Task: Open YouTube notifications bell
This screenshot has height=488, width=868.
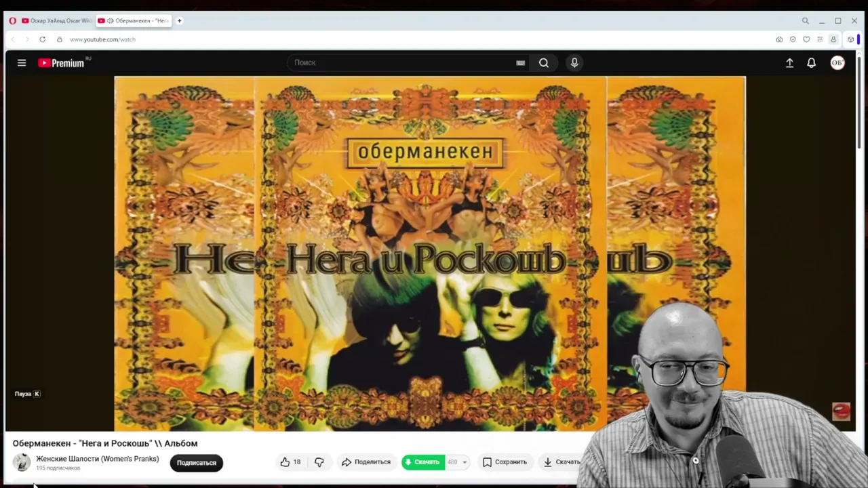Action: tap(811, 63)
